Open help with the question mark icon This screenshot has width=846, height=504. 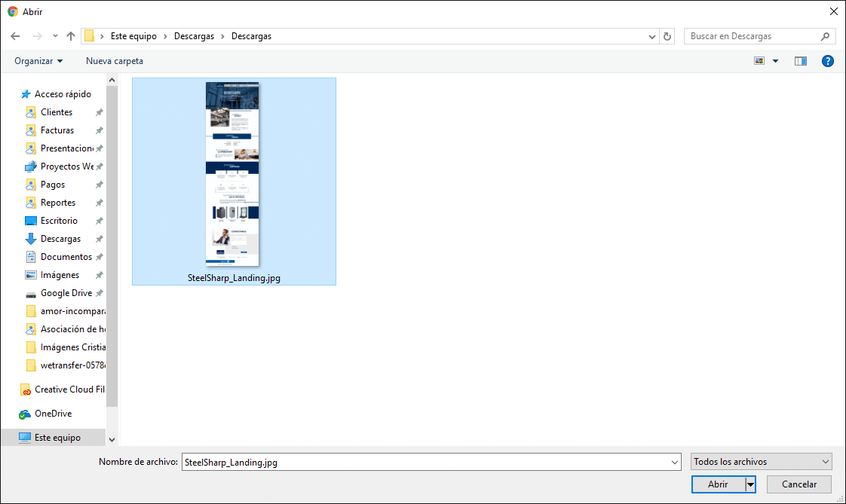(x=828, y=61)
